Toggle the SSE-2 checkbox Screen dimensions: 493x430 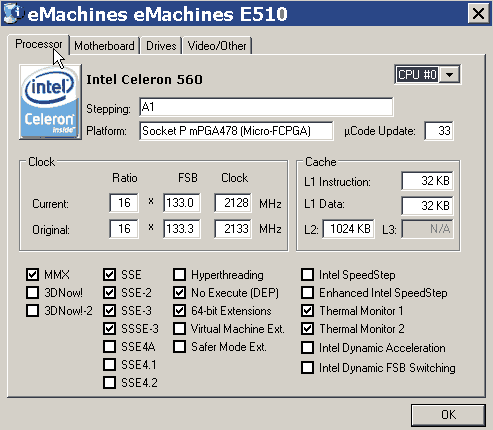(109, 293)
